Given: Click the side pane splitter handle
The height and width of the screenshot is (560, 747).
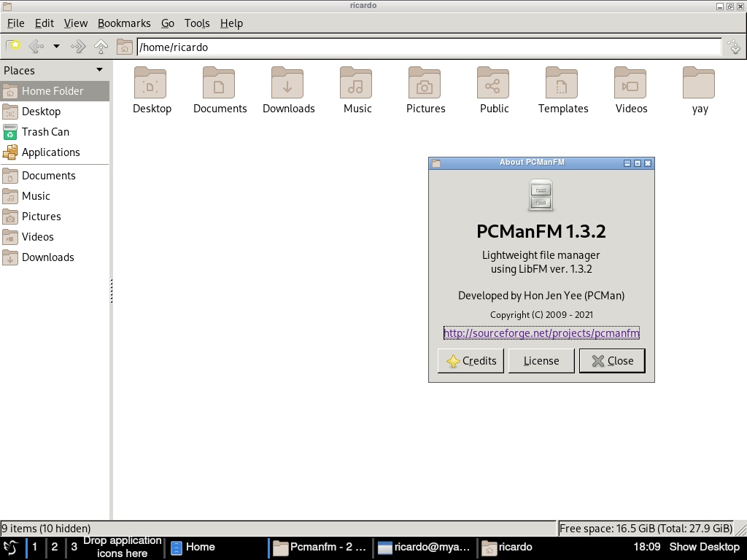Looking at the screenshot, I should coord(112,290).
